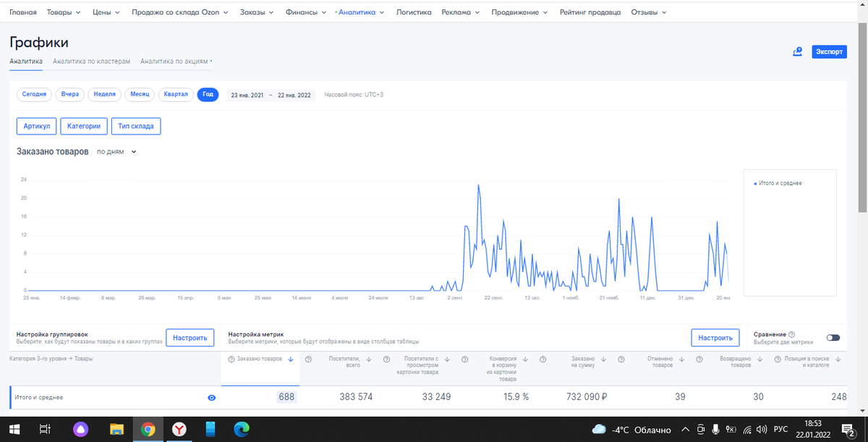Image resolution: width=868 pixels, height=442 pixels.
Task: Toggle the Сравнение switch
Action: [x=833, y=338]
